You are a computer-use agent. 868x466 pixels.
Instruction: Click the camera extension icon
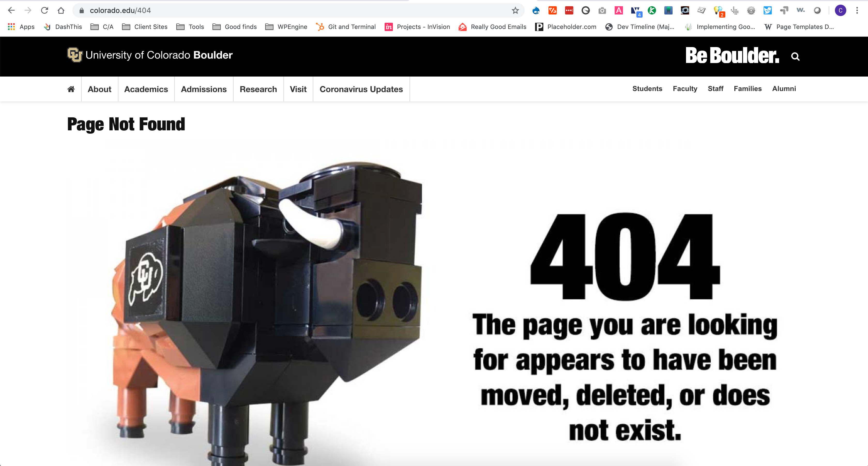tap(602, 10)
